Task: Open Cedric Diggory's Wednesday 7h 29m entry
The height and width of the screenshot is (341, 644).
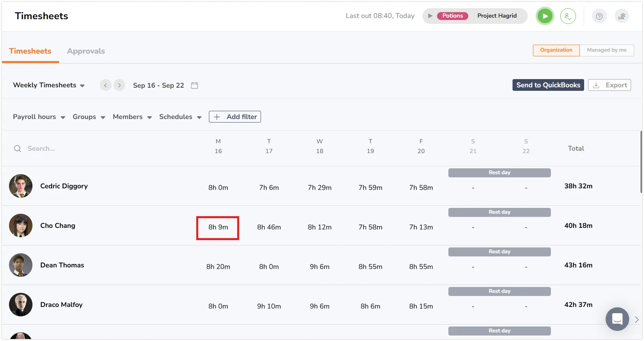Action: tap(320, 188)
